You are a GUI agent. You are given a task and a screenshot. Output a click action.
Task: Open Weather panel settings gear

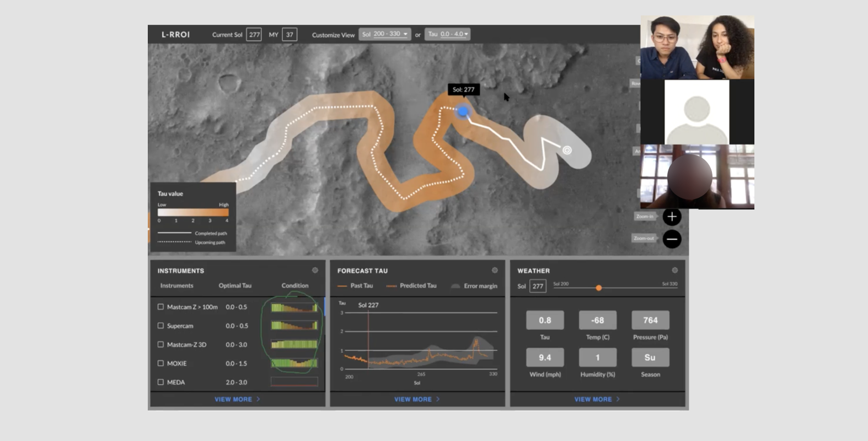point(674,270)
